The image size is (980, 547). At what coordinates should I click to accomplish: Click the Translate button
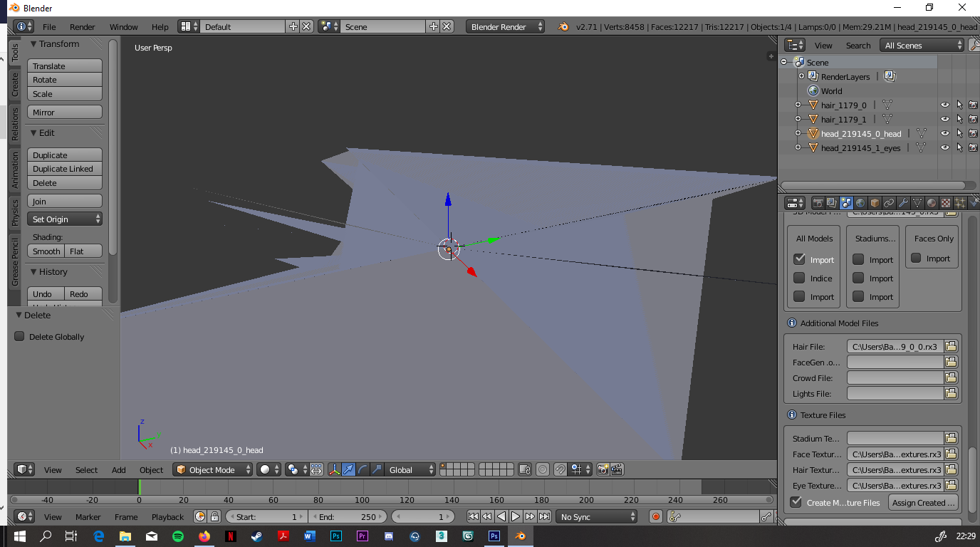[65, 66]
